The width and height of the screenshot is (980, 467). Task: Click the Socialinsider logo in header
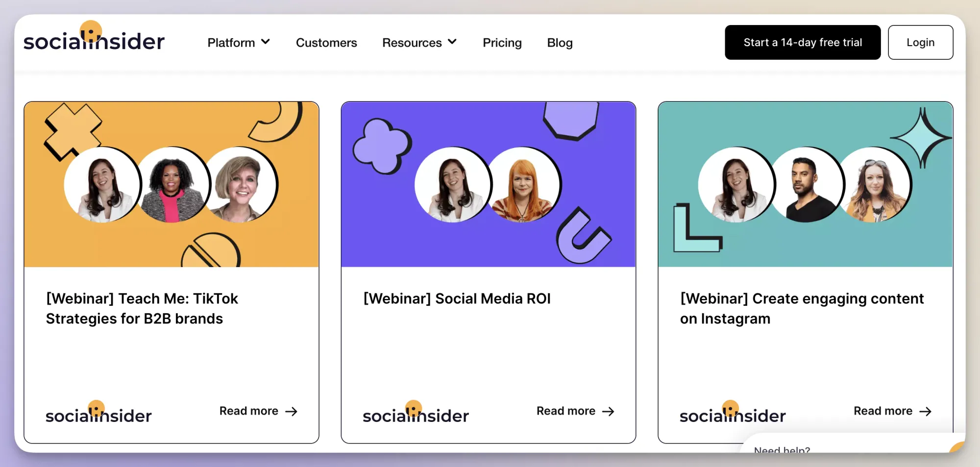tap(94, 37)
